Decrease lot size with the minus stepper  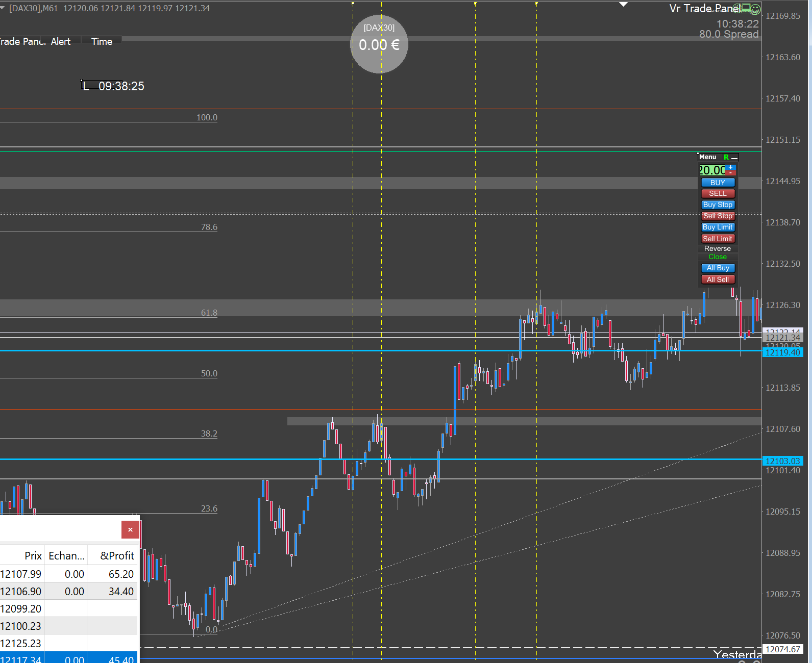731,173
